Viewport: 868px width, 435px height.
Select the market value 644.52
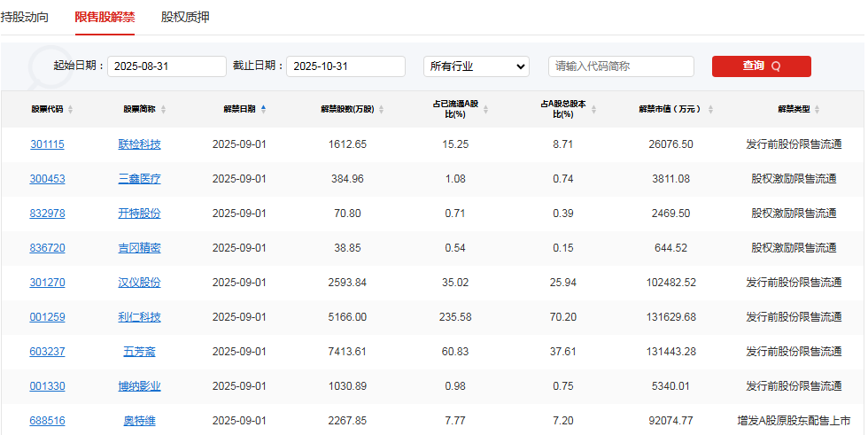(x=671, y=248)
